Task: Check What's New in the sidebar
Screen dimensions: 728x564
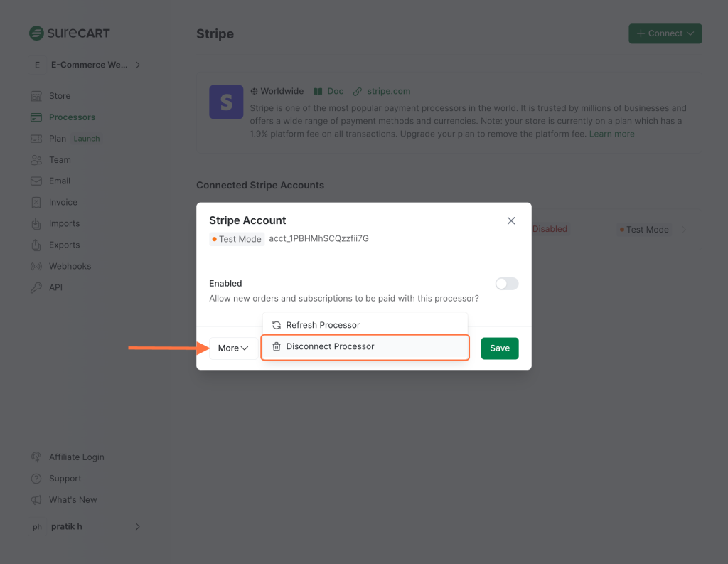Action: coord(72,499)
